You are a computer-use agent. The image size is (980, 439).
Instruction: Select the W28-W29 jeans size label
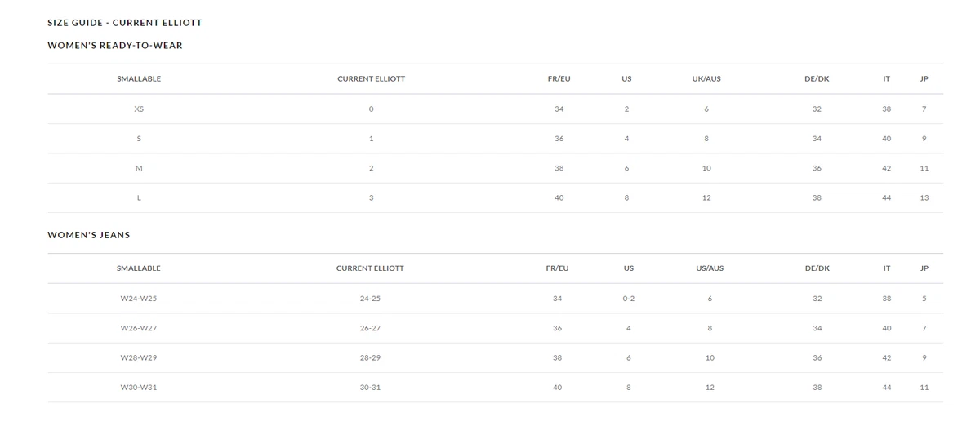click(x=139, y=358)
